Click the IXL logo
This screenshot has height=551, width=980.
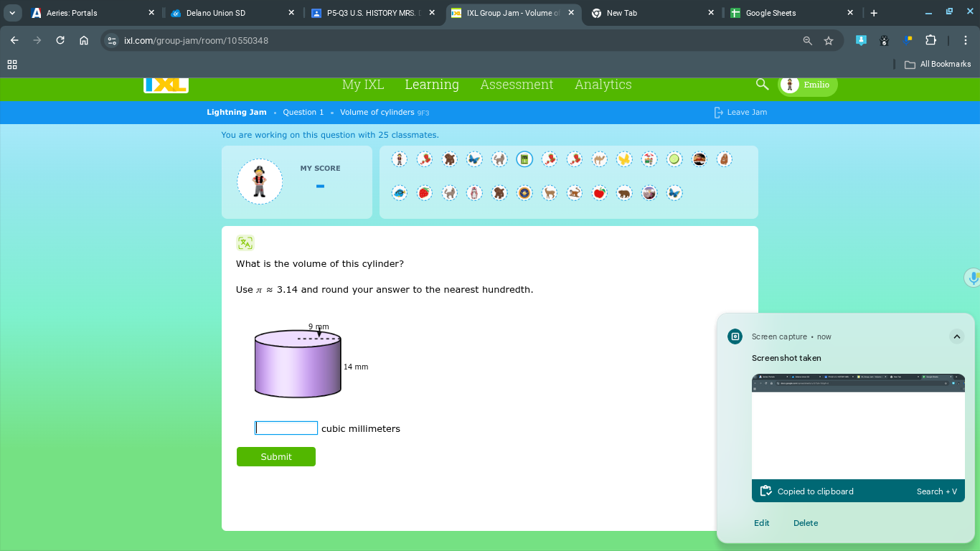(166, 84)
